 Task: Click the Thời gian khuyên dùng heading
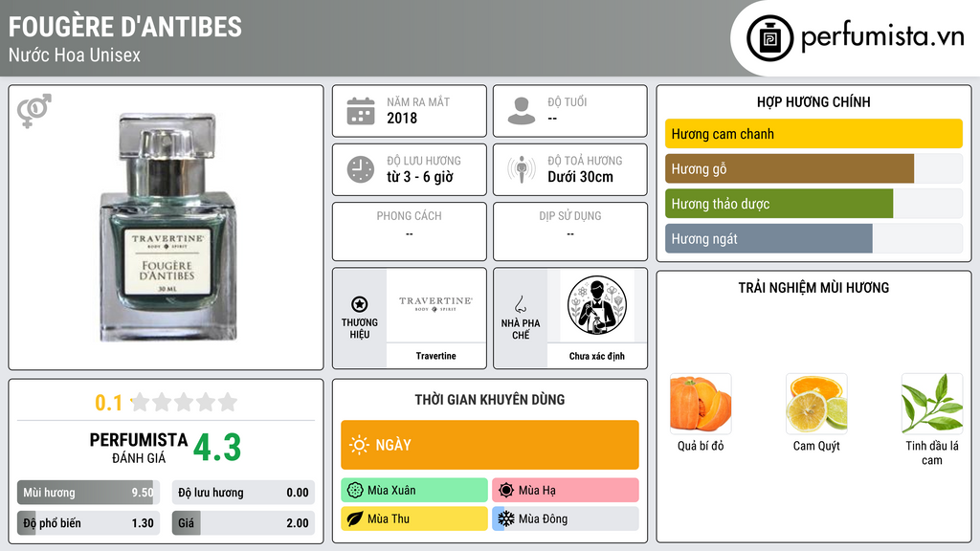click(490, 399)
